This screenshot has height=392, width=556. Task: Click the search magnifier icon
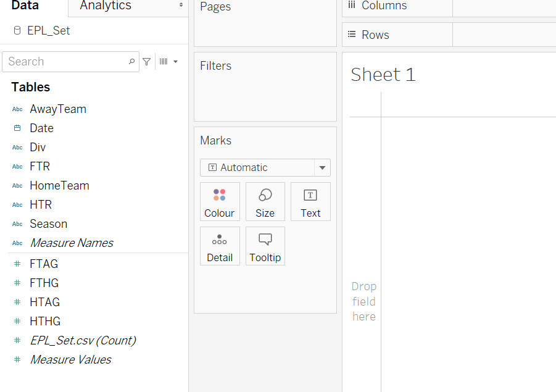(x=131, y=62)
